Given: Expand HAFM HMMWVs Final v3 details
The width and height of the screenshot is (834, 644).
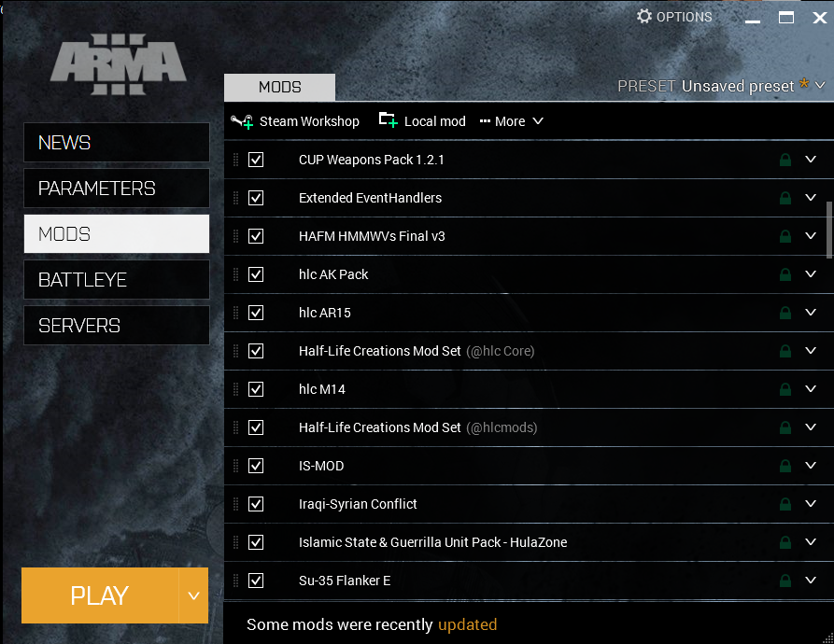Looking at the screenshot, I should pyautogui.click(x=811, y=236).
